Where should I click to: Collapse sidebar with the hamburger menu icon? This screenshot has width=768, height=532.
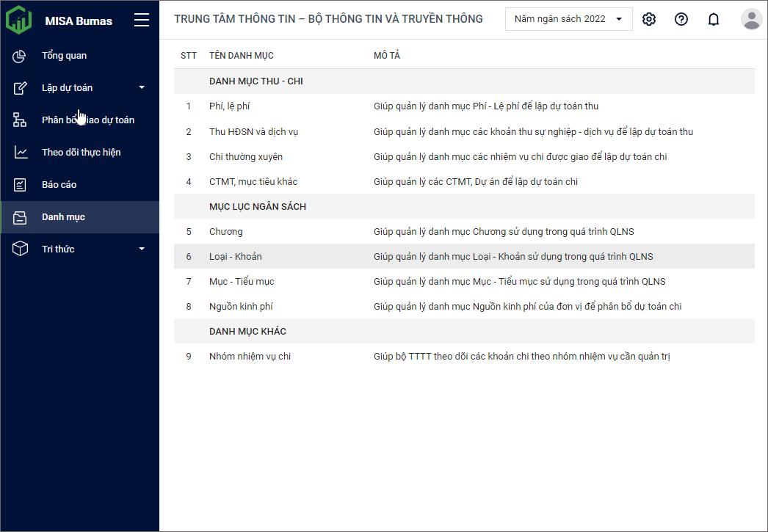point(142,20)
